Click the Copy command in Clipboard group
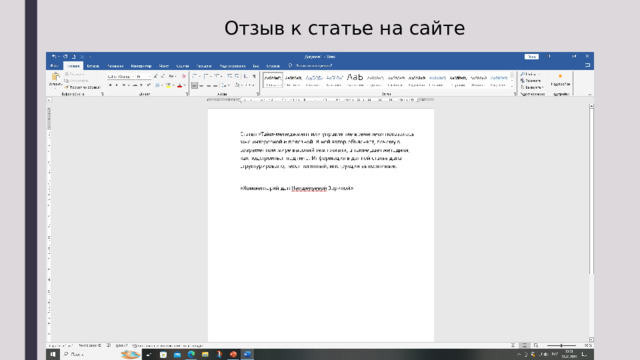The image size is (640, 360). (76, 81)
